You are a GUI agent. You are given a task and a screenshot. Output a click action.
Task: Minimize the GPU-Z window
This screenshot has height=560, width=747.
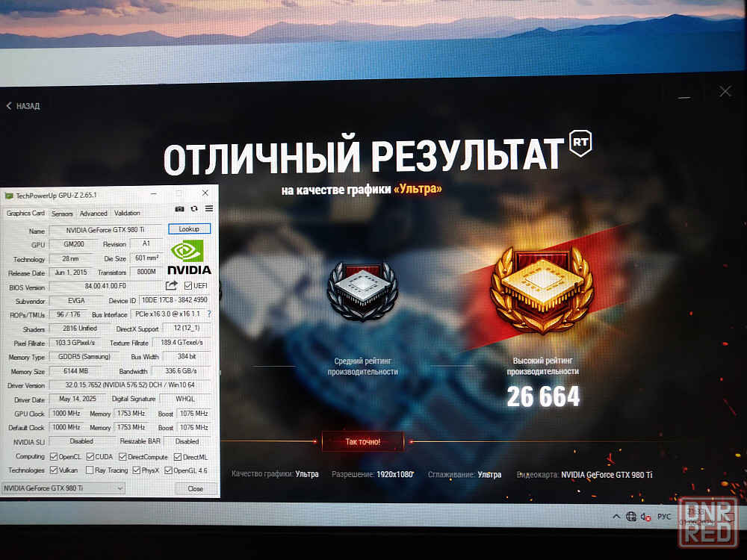pyautogui.click(x=153, y=194)
